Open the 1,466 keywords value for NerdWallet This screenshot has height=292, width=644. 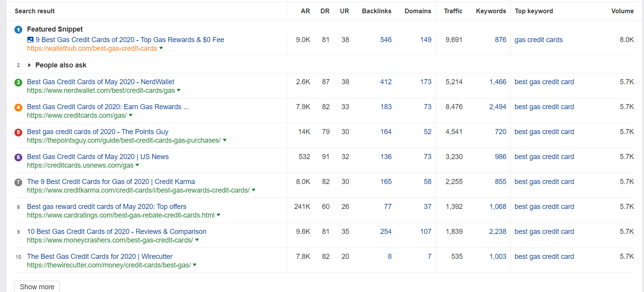(498, 82)
